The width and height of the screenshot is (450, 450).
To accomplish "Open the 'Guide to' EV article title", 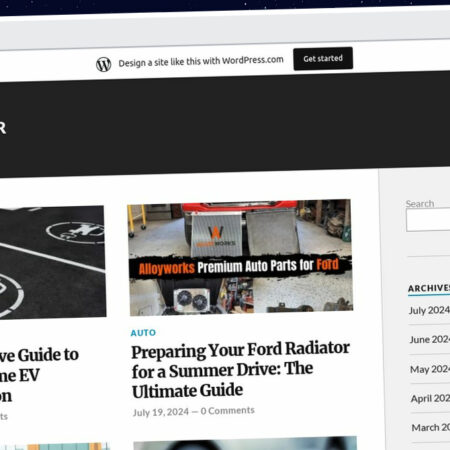I will pos(39,375).
